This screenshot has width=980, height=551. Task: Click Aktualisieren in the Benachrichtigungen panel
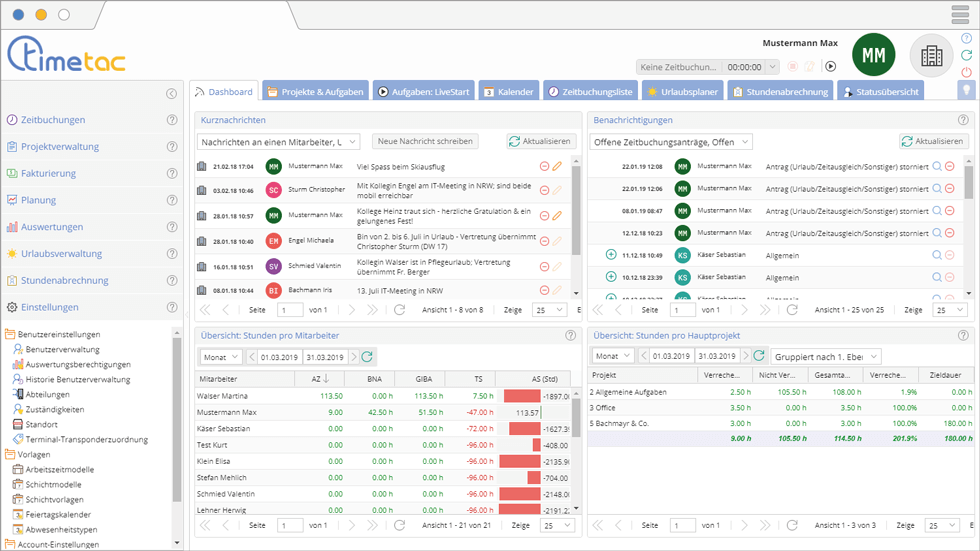click(934, 142)
